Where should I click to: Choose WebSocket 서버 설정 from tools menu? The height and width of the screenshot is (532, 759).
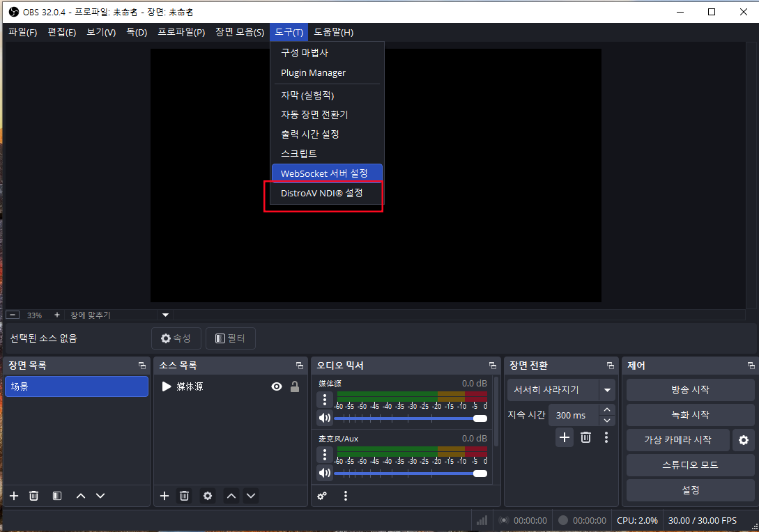(x=324, y=173)
